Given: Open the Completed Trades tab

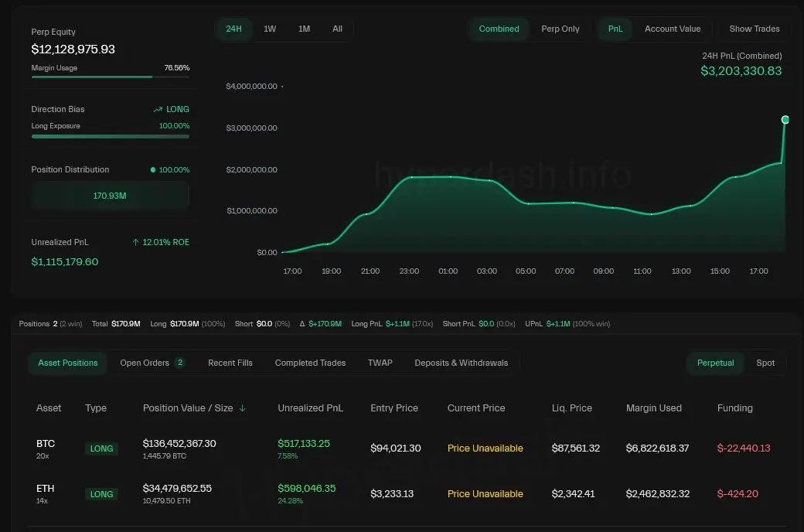Looking at the screenshot, I should (x=310, y=363).
